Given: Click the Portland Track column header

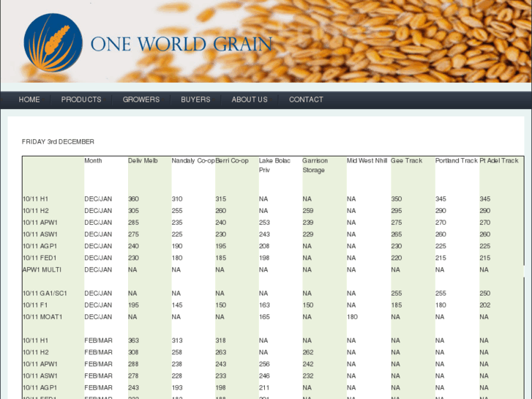Looking at the screenshot, I should (457, 160).
